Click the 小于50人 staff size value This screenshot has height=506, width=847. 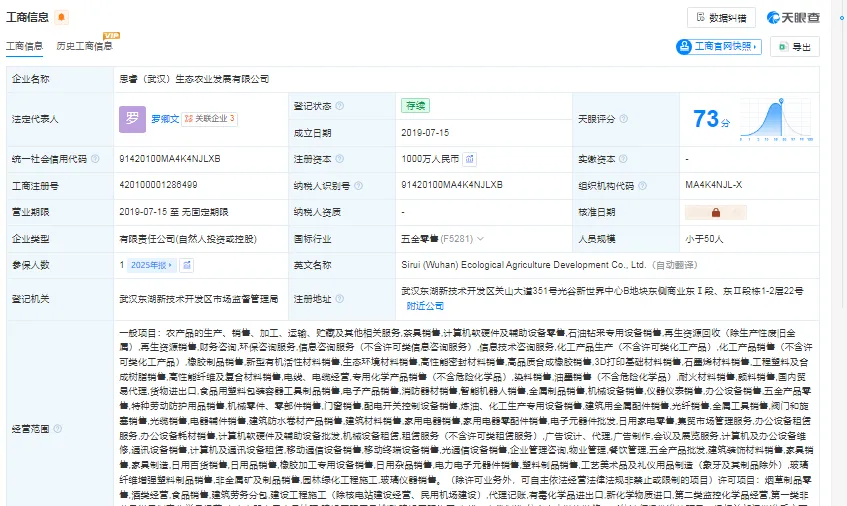pos(704,239)
